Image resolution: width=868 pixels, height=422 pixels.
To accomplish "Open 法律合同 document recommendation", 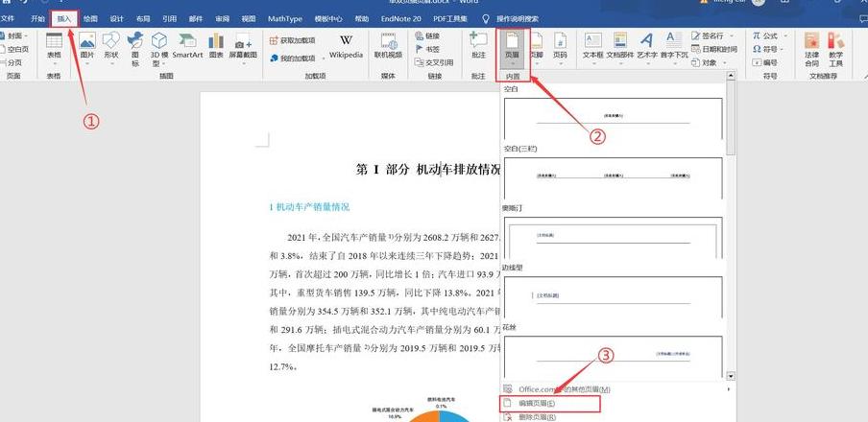I will [x=811, y=49].
